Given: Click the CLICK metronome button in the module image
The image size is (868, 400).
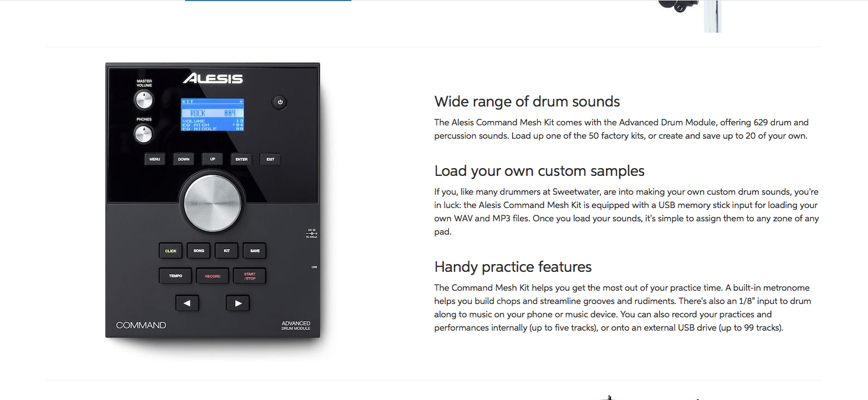Looking at the screenshot, I should point(171,251).
